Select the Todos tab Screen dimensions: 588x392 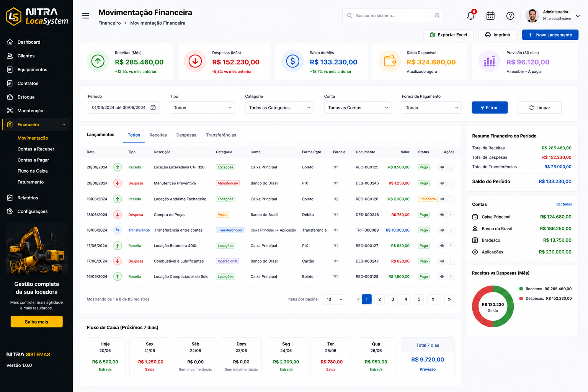coord(134,135)
